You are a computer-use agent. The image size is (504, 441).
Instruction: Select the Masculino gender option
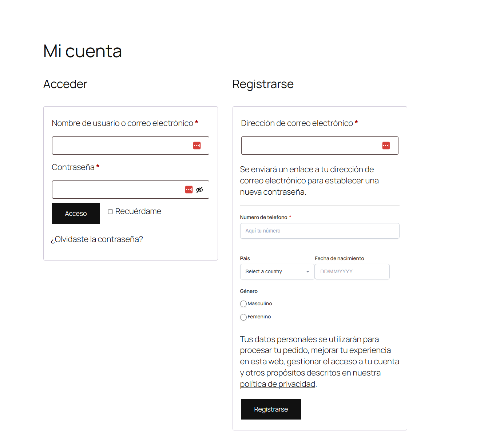(x=243, y=303)
